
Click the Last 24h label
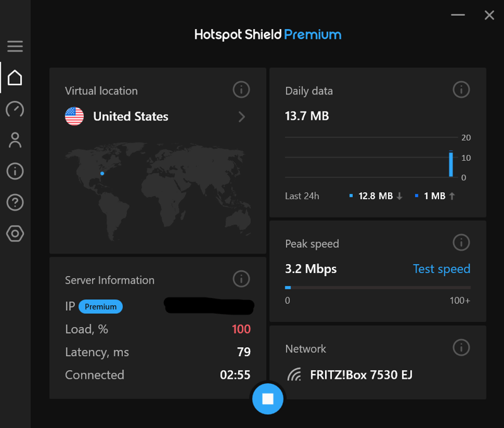(302, 196)
